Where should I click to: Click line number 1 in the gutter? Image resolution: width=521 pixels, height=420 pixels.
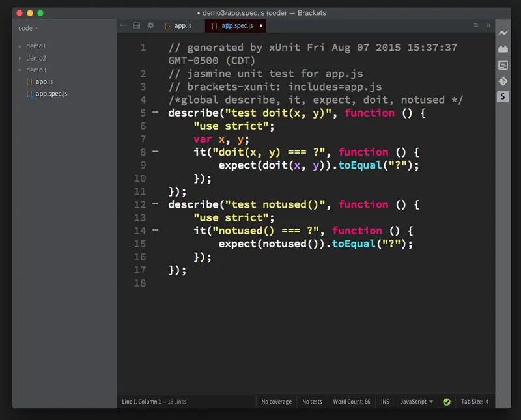coord(143,48)
